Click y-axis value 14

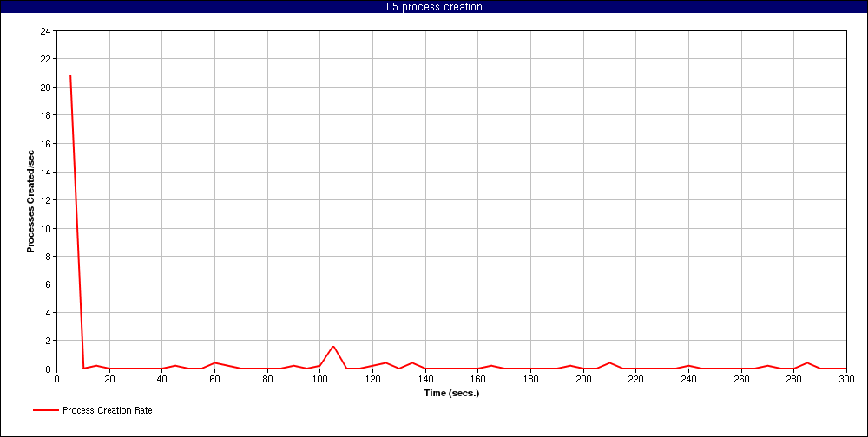click(x=45, y=172)
